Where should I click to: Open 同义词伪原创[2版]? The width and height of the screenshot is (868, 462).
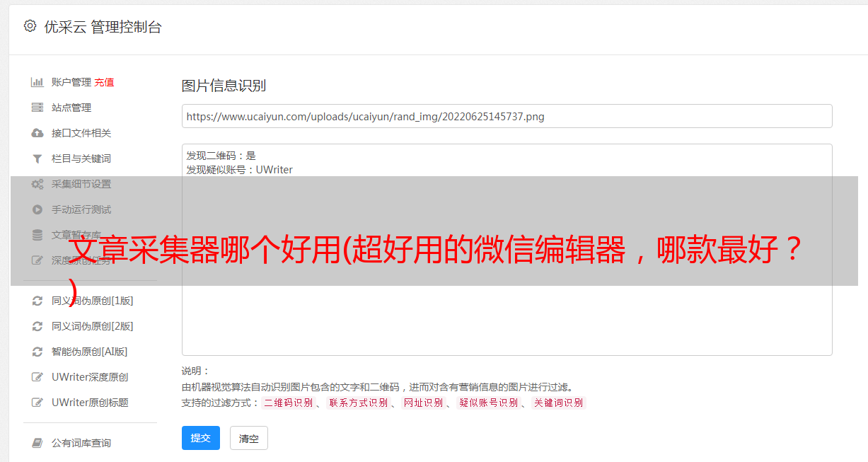click(x=93, y=326)
